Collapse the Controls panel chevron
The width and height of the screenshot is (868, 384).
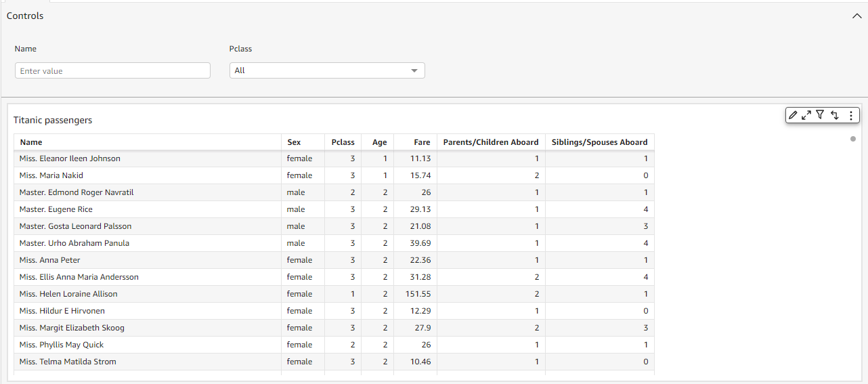click(856, 16)
